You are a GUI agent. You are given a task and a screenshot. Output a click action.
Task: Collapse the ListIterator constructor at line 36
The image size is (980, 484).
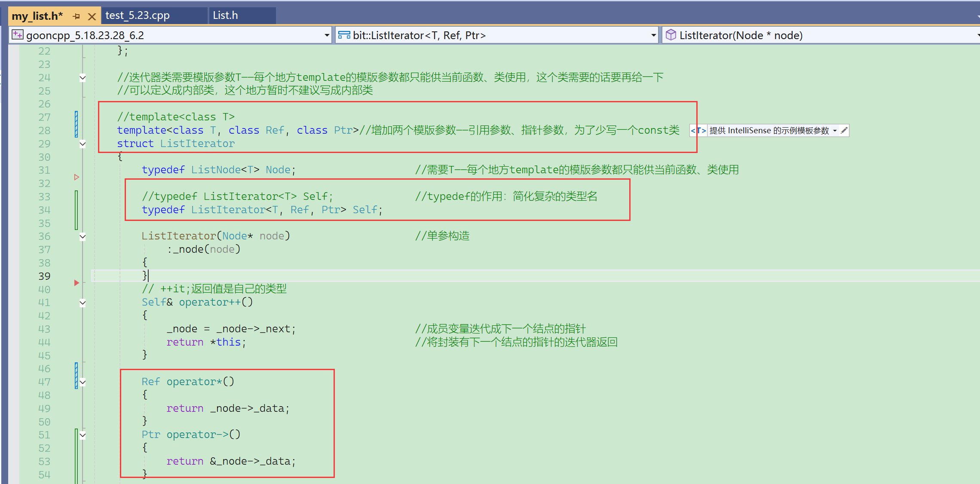pyautogui.click(x=83, y=236)
